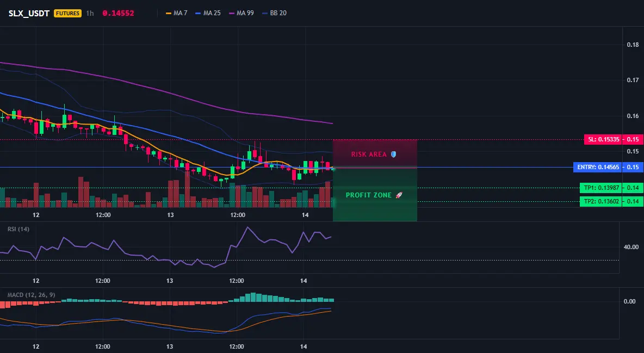
Task: Click the RISK AREA label
Action: 369,154
